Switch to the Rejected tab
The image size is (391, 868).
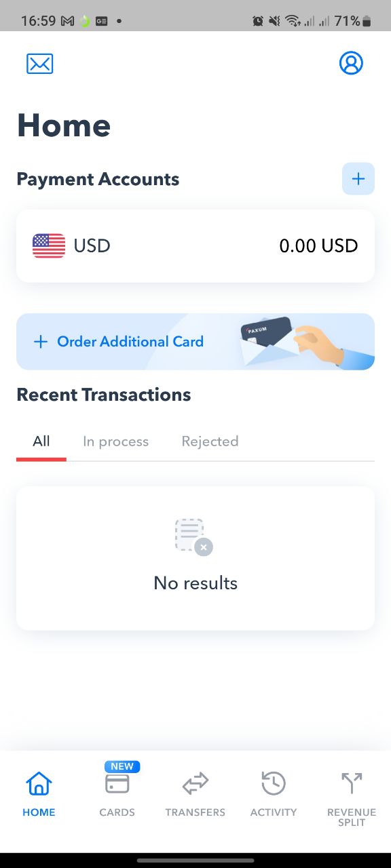[210, 441]
